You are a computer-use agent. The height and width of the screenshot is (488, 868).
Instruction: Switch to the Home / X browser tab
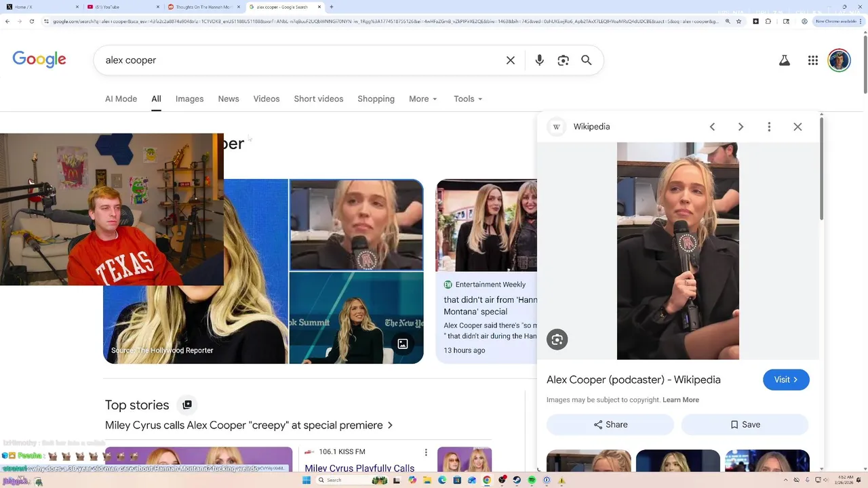coord(41,7)
